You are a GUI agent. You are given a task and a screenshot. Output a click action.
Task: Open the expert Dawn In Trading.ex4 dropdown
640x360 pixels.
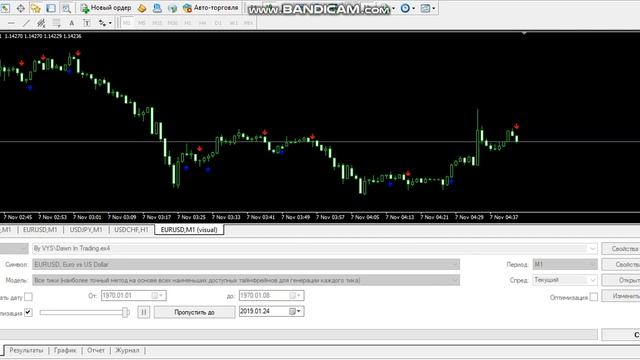point(592,248)
